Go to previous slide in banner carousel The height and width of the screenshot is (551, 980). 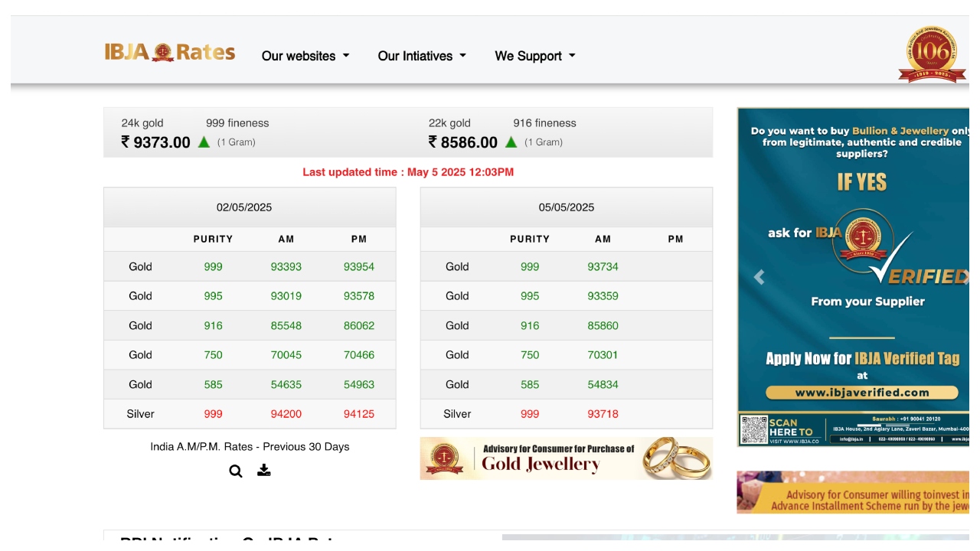coord(759,278)
